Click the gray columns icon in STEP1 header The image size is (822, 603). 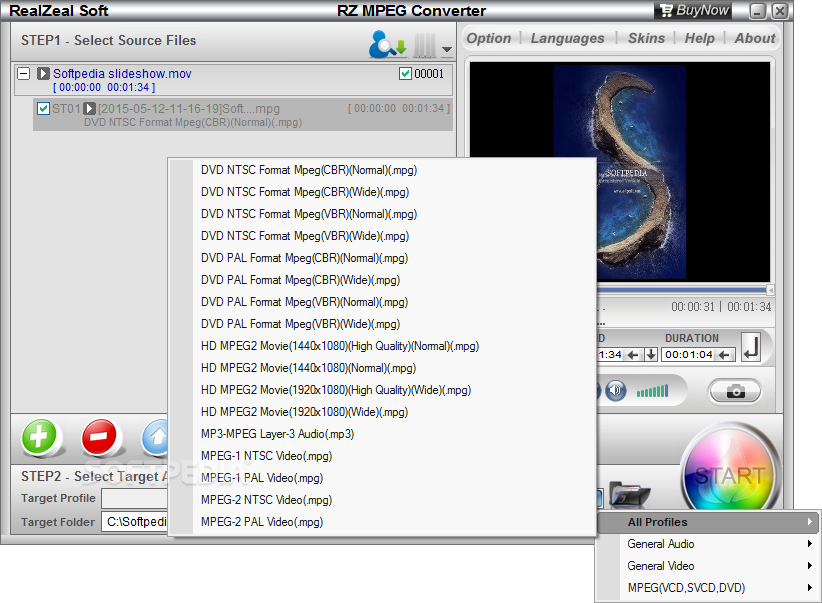click(425, 45)
